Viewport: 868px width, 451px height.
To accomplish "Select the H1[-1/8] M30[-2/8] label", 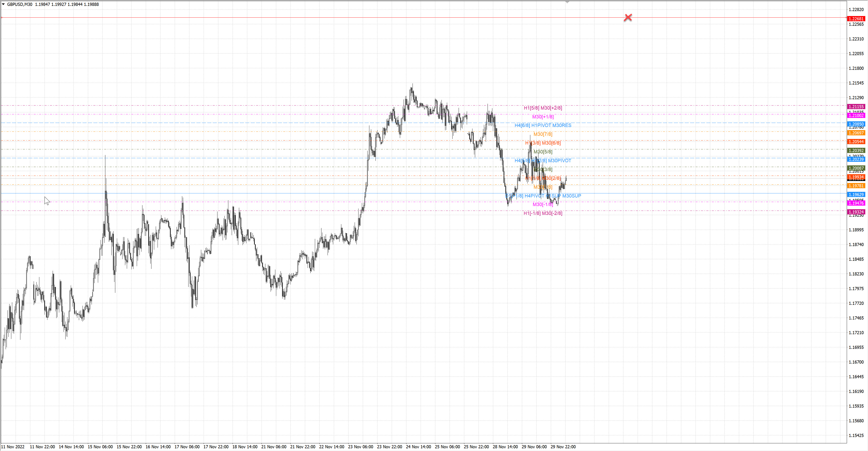I will pos(542,213).
